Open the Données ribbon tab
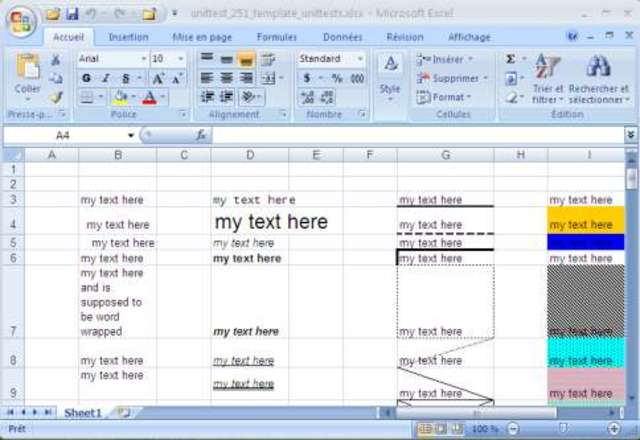 [342, 37]
